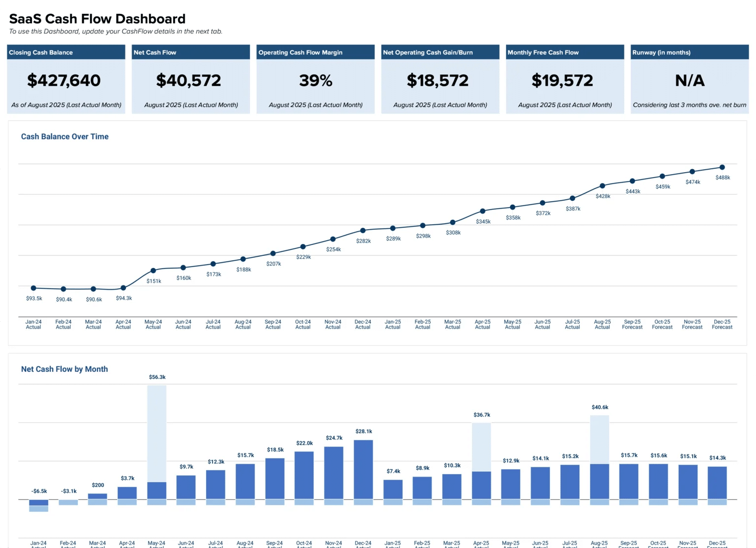
Task: Select the Closing Cash Balance card header
Action: click(41, 53)
